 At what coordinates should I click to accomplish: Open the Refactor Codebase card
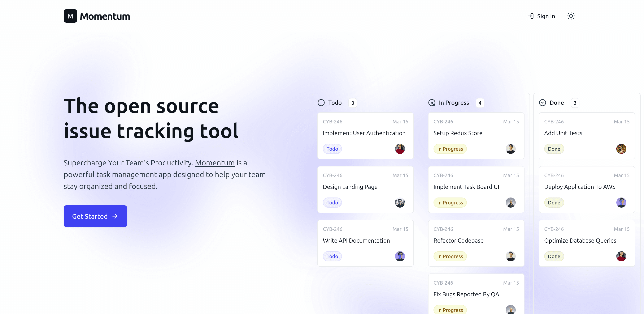click(x=476, y=243)
